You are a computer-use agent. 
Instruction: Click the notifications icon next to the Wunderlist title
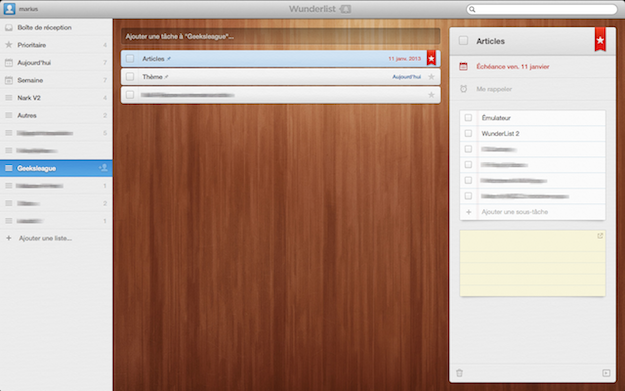(x=346, y=9)
